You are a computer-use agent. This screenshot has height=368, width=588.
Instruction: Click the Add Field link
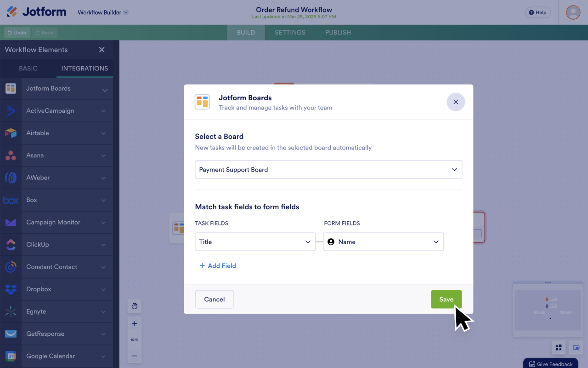click(218, 265)
